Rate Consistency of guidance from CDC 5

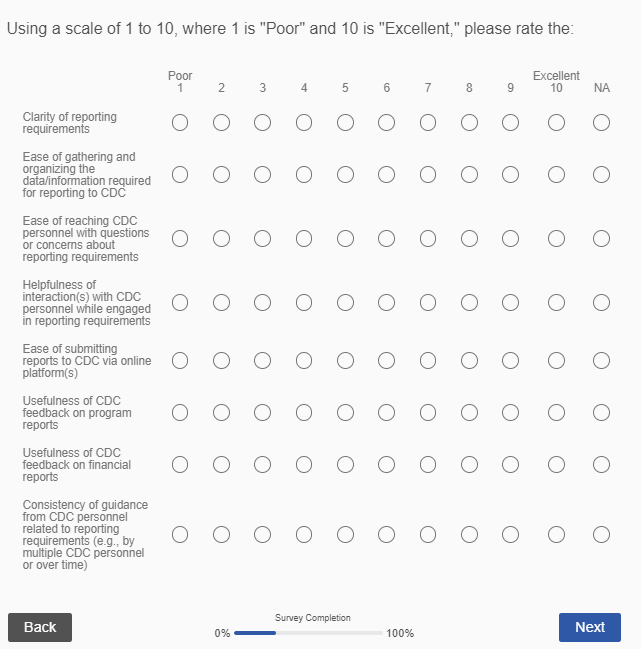[345, 535]
